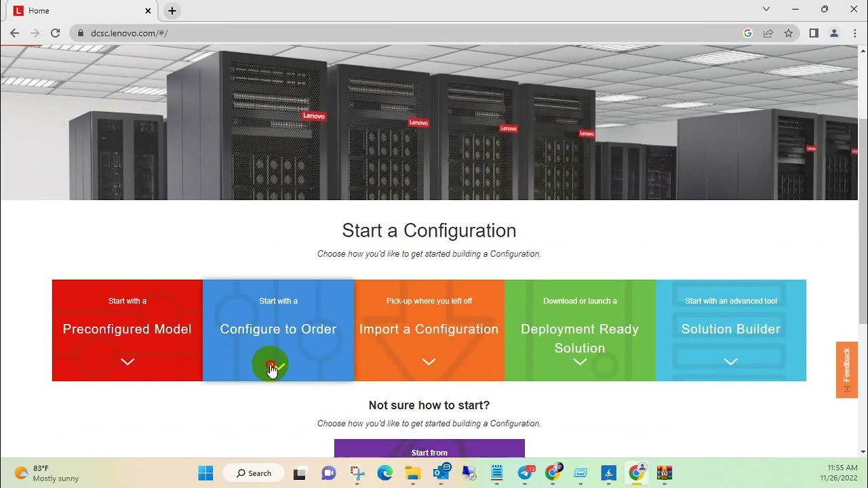Click the purple Start from button
868x488 pixels.
(x=429, y=449)
